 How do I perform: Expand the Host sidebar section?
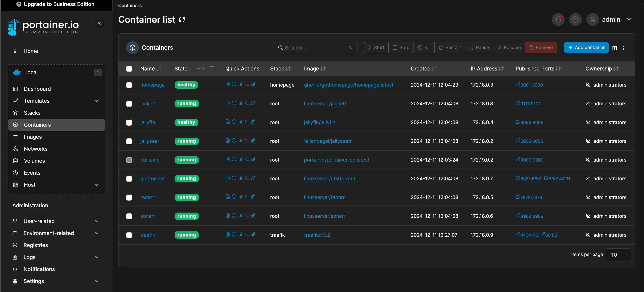coord(96,185)
